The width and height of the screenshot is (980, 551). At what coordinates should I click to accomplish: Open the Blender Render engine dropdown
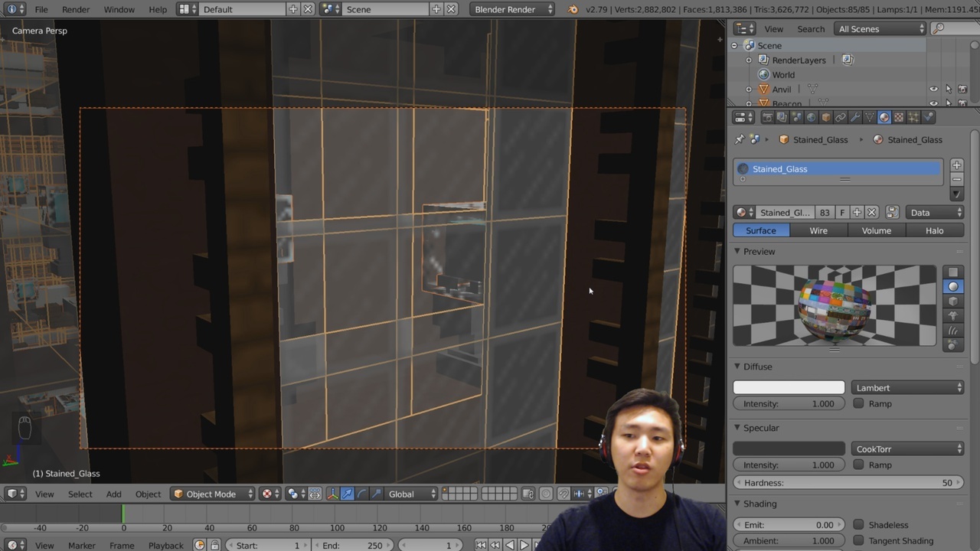point(512,9)
